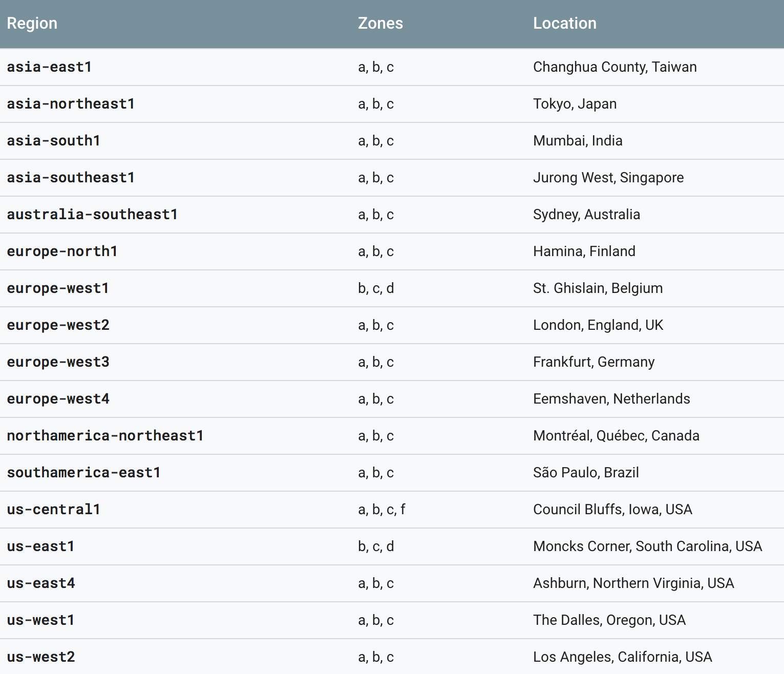Click the Los Angeles, California, USA location
This screenshot has width=784, height=674.
[623, 657]
